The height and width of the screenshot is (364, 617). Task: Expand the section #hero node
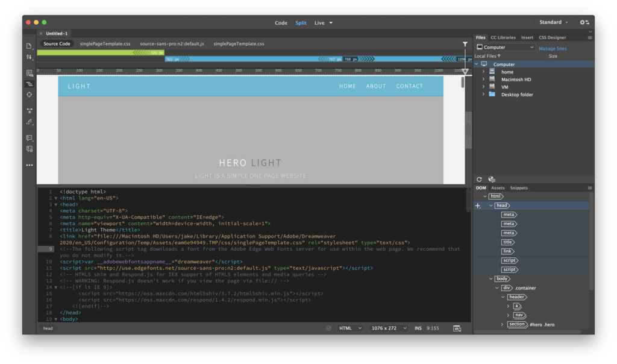pyautogui.click(x=502, y=325)
